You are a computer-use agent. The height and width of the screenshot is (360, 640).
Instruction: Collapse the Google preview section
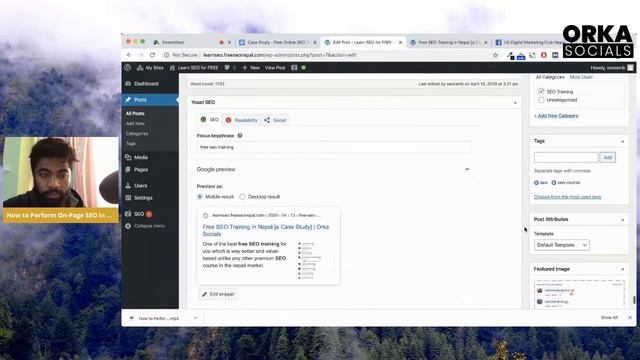tap(467, 169)
